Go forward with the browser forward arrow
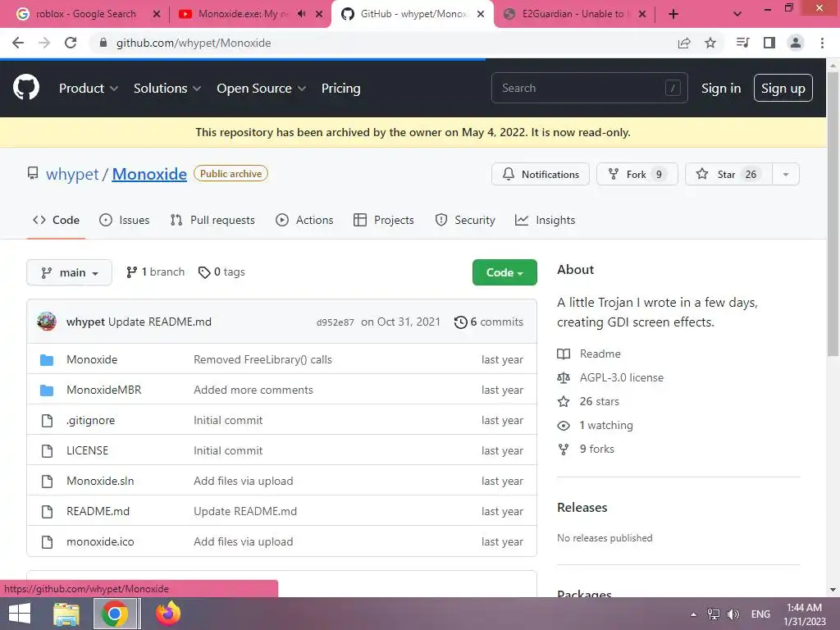840x630 pixels. 44,43
